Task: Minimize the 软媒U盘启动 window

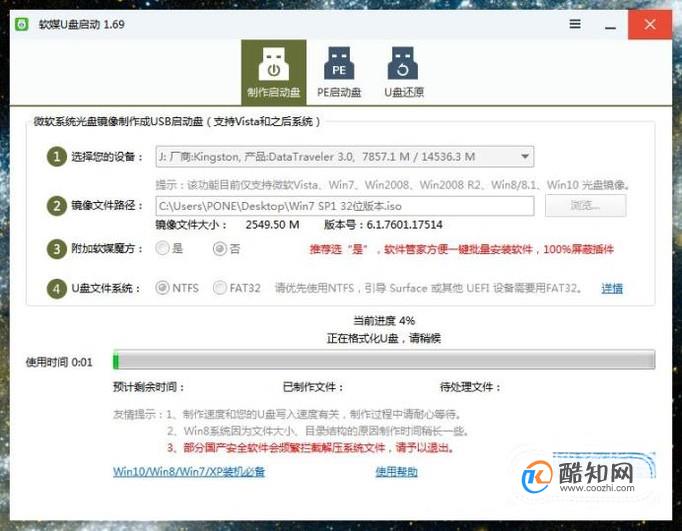Action: (610, 27)
